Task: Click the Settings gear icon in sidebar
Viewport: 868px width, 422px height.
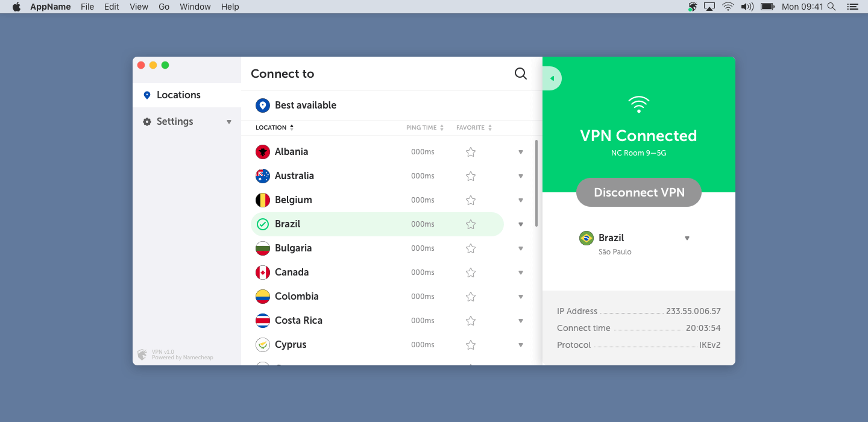Action: click(x=147, y=122)
